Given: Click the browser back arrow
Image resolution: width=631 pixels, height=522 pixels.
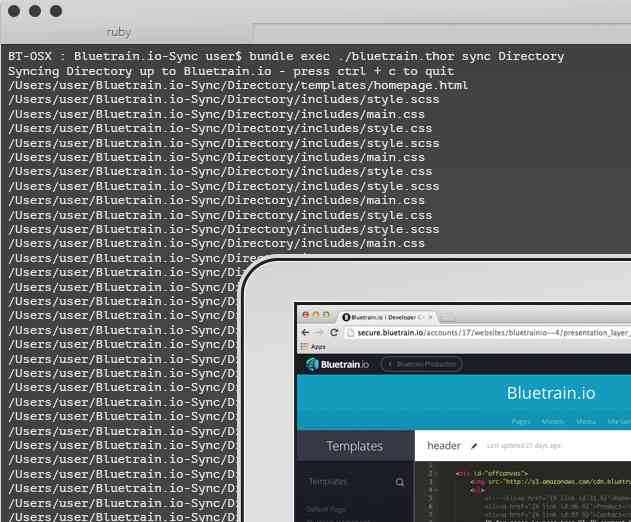Looking at the screenshot, I should [306, 332].
